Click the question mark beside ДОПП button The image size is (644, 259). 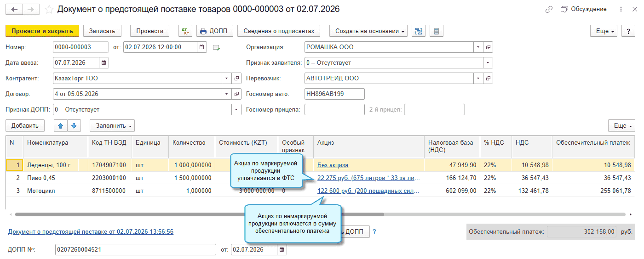pos(374,232)
